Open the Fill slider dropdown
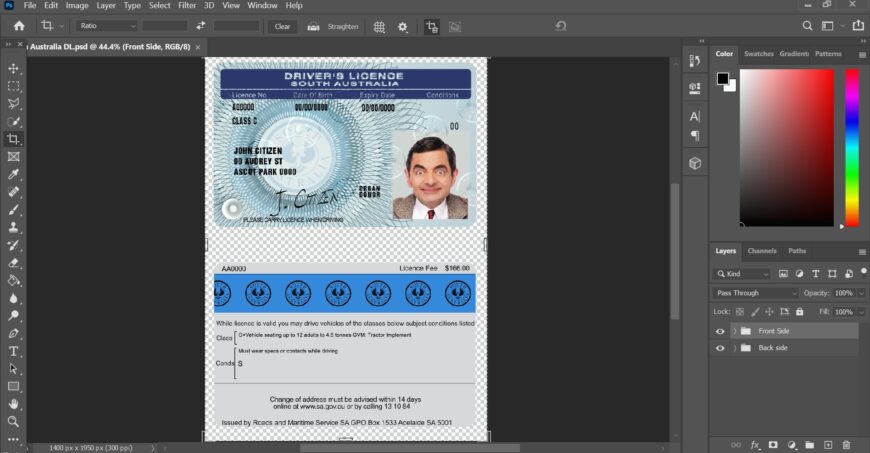The height and width of the screenshot is (453, 870). pyautogui.click(x=861, y=312)
